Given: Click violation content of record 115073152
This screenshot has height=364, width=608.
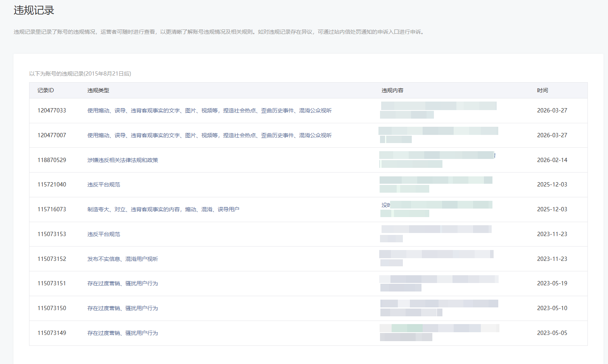Looking at the screenshot, I should [436, 259].
